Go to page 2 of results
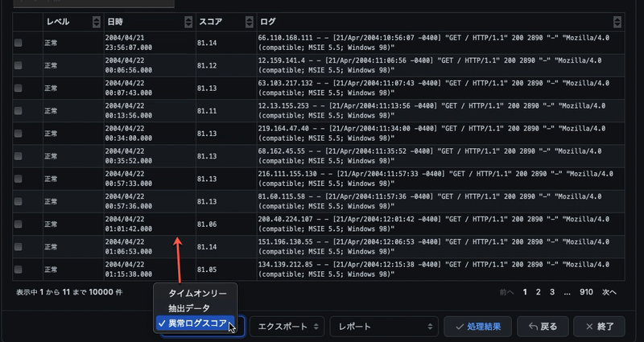The image size is (644, 342). (540, 293)
